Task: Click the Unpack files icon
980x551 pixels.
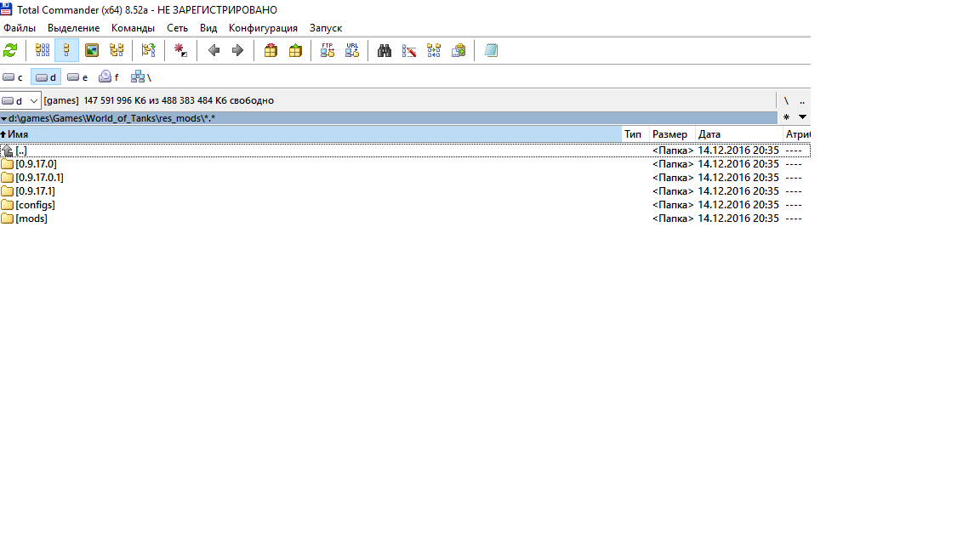Action: 295,51
